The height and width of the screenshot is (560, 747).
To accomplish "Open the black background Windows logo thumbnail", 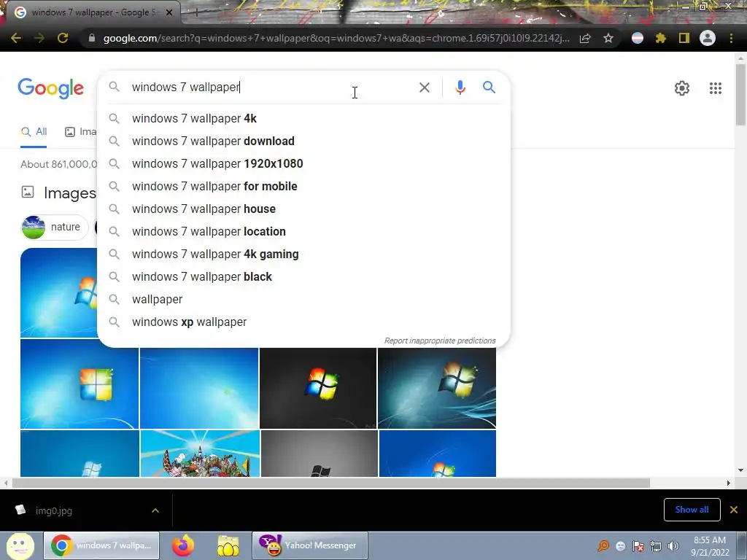I will click(x=318, y=388).
